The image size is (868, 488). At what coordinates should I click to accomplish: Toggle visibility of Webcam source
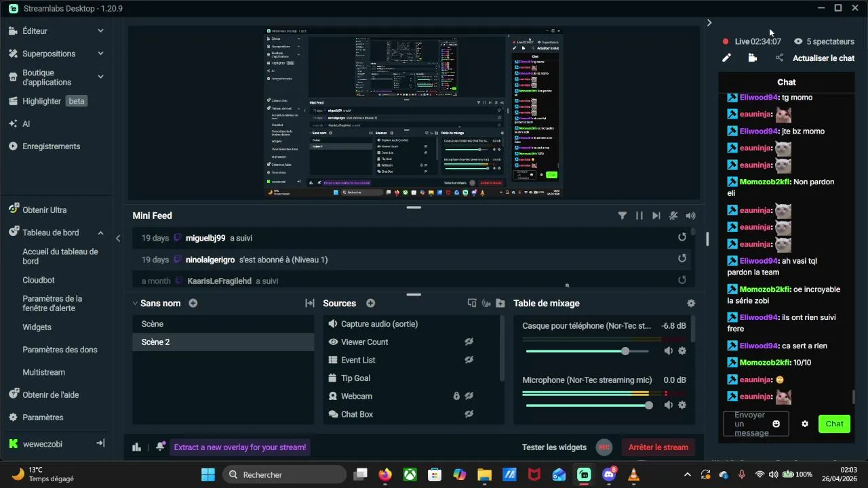coord(469,396)
